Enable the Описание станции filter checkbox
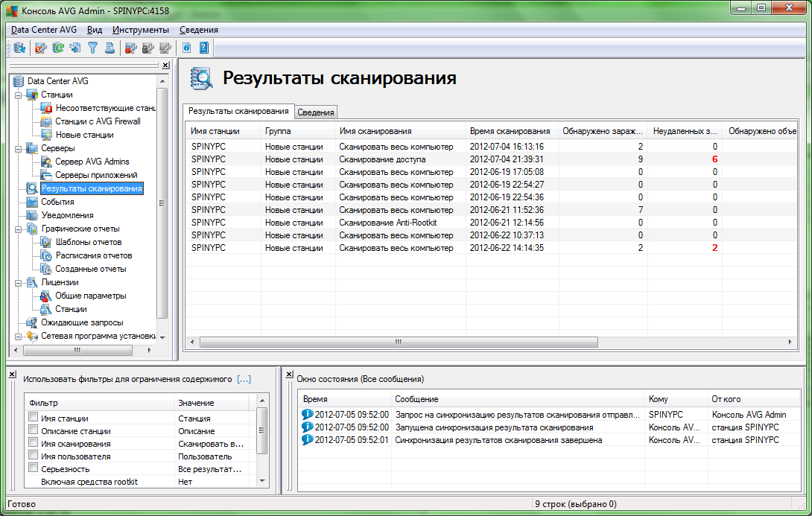812x516 pixels. 33,430
